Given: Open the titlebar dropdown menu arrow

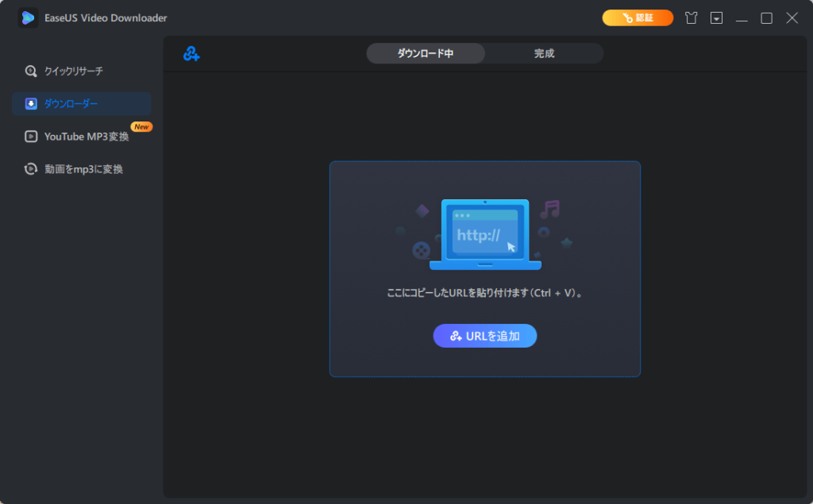Looking at the screenshot, I should [x=716, y=17].
